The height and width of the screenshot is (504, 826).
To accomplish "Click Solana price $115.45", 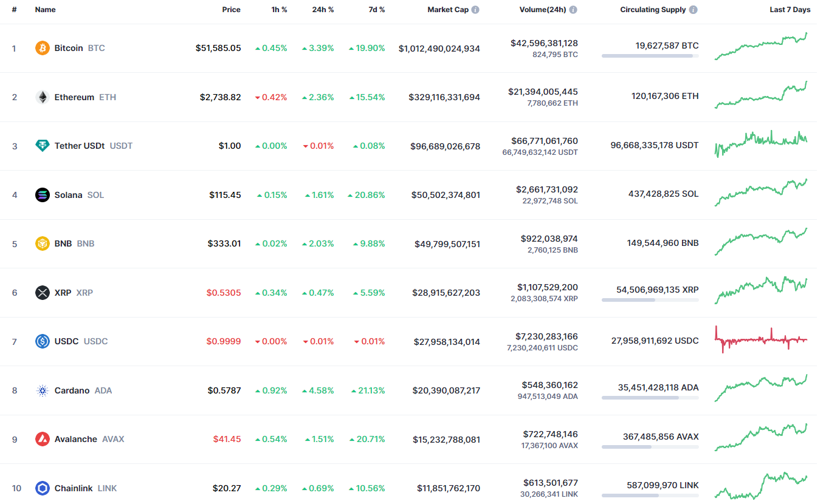I will coord(225,195).
